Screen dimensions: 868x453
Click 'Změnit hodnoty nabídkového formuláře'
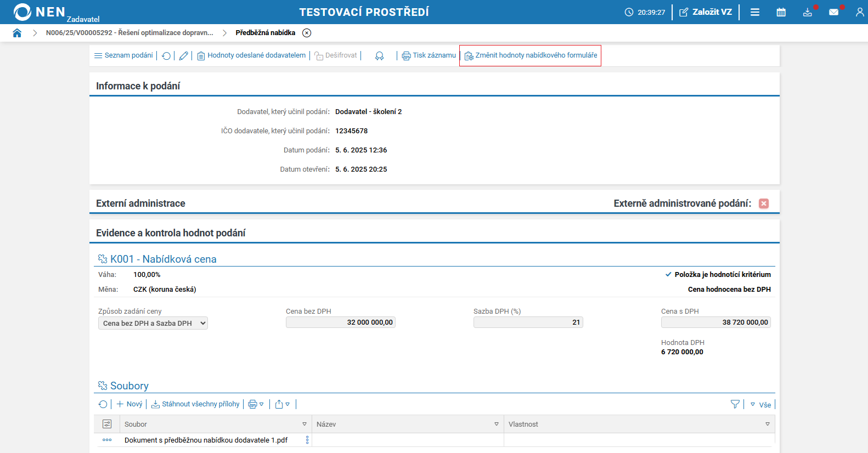(531, 55)
